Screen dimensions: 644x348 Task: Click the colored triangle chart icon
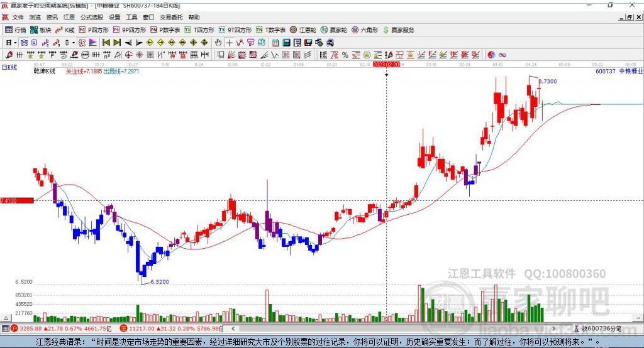click(93, 43)
